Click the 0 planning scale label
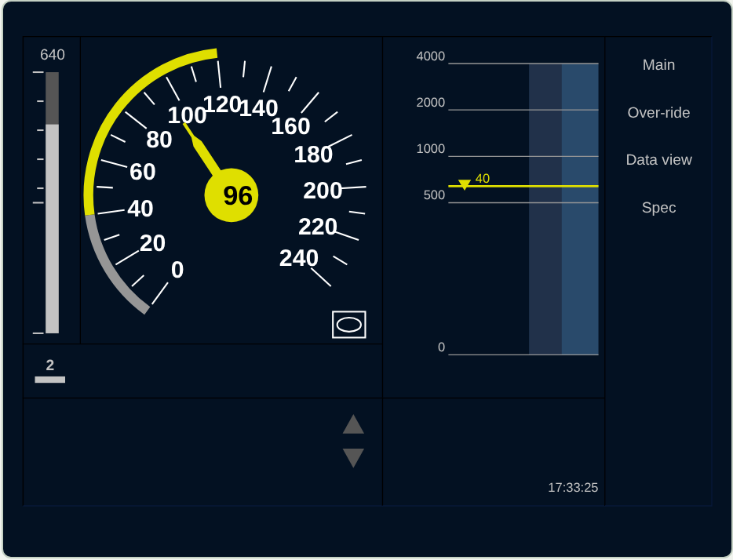 (x=441, y=347)
